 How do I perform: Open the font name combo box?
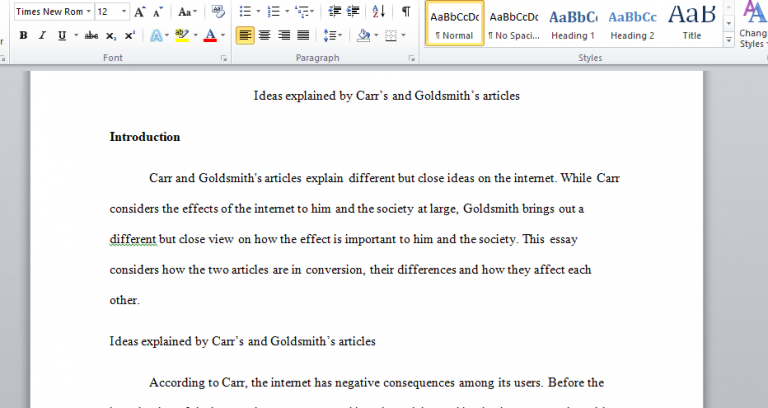point(54,11)
